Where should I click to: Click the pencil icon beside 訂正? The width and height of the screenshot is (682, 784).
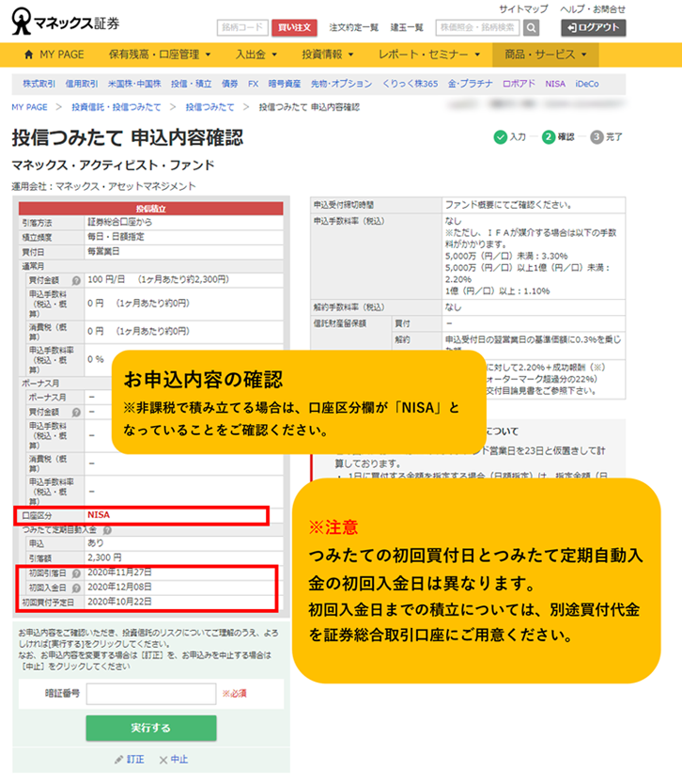click(118, 760)
